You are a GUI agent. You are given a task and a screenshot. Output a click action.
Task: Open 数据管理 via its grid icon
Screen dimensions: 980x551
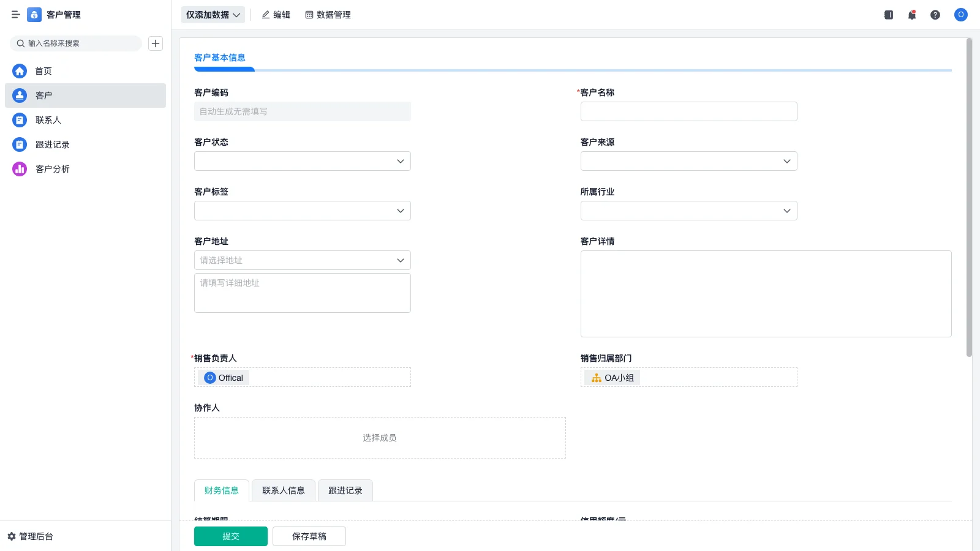(x=308, y=15)
